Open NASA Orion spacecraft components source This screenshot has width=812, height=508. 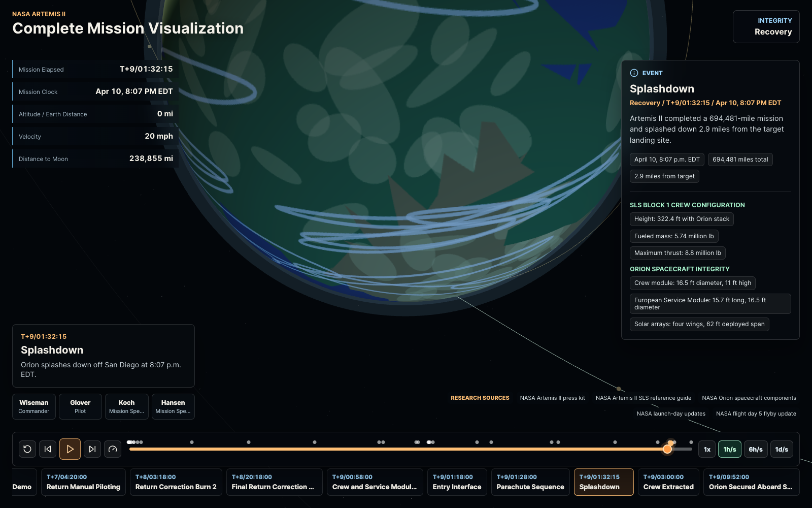pos(749,398)
